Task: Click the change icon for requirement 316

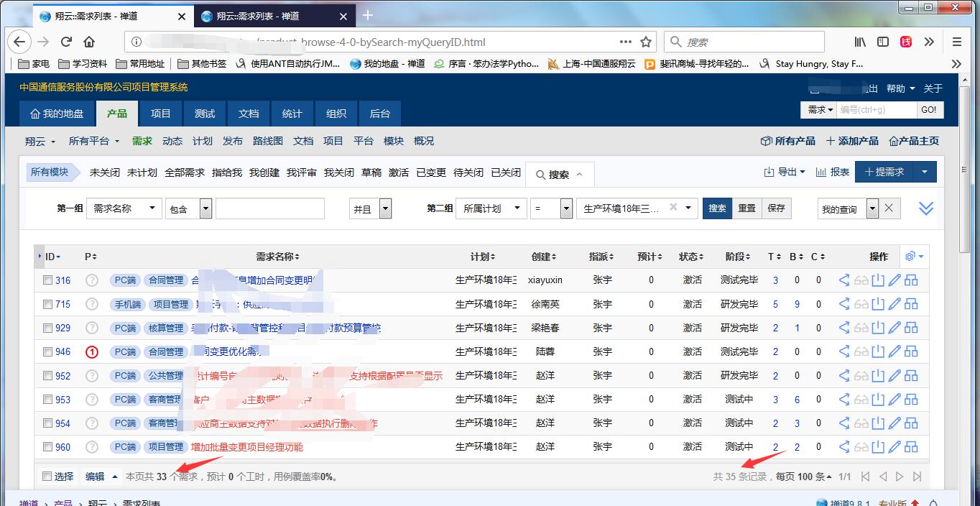Action: [844, 280]
